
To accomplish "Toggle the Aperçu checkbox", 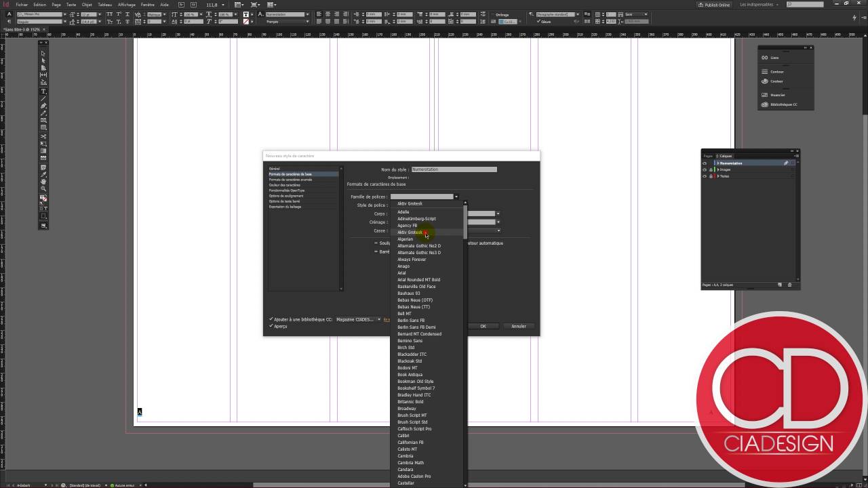I will point(271,326).
